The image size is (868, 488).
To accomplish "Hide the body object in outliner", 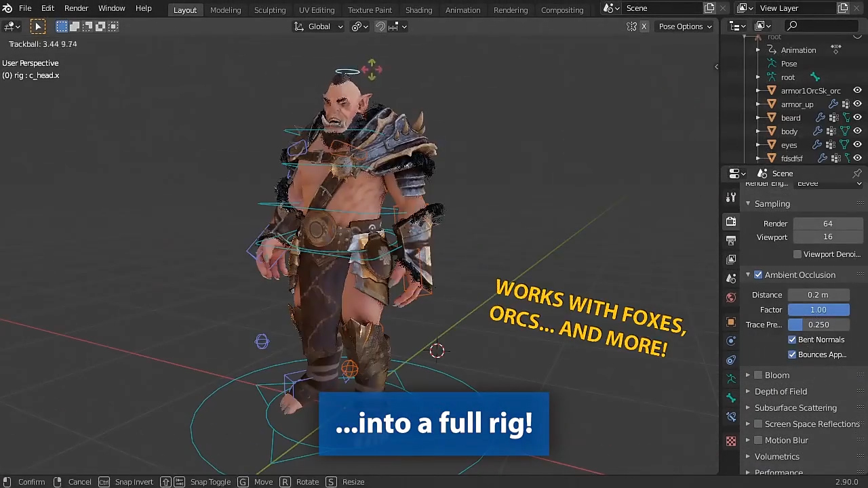I will click(x=857, y=131).
